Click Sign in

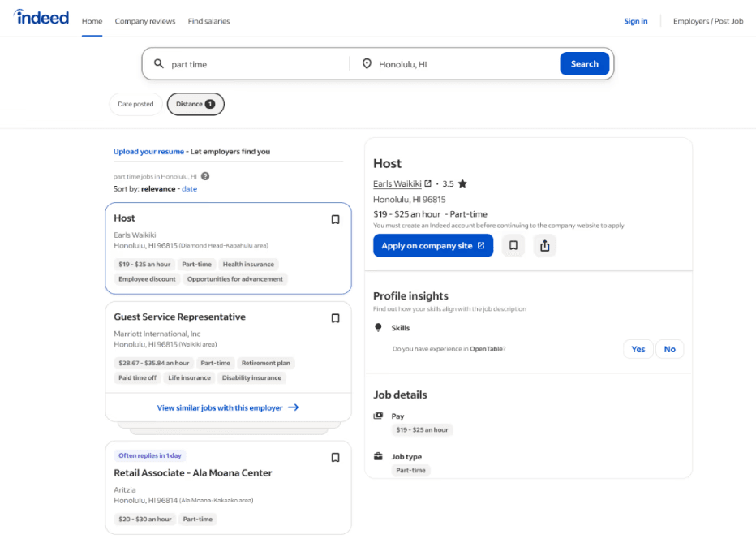(635, 21)
